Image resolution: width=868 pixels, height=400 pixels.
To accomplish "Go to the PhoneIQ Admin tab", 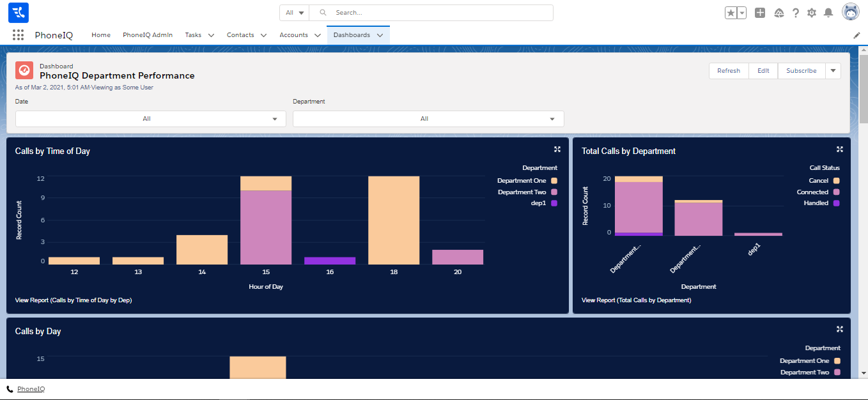I will tap(148, 35).
